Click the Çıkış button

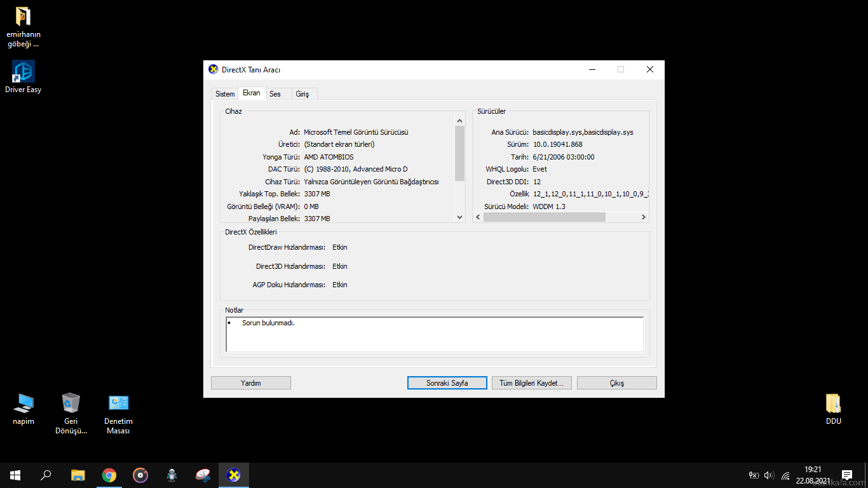pos(617,383)
